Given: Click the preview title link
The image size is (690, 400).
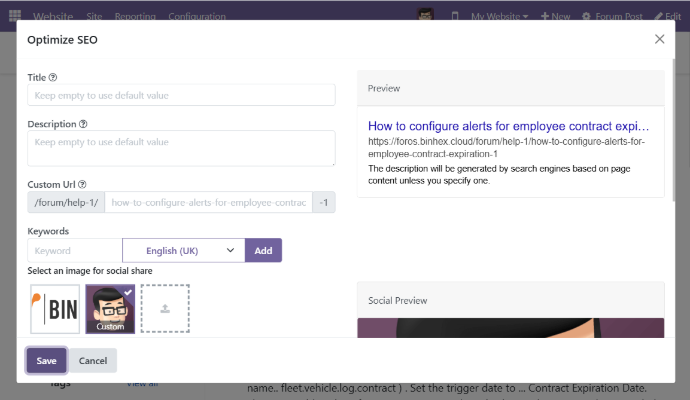Looking at the screenshot, I should tap(508, 127).
